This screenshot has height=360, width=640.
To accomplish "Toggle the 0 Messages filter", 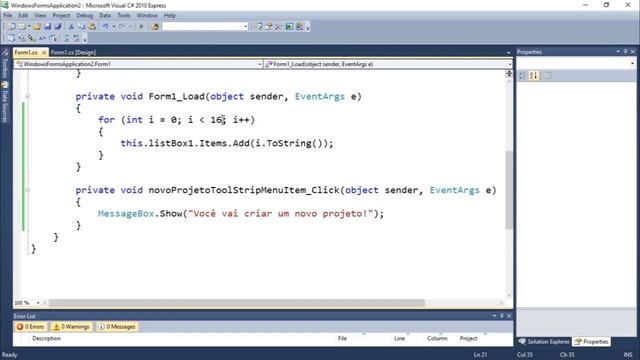I will 117,327.
